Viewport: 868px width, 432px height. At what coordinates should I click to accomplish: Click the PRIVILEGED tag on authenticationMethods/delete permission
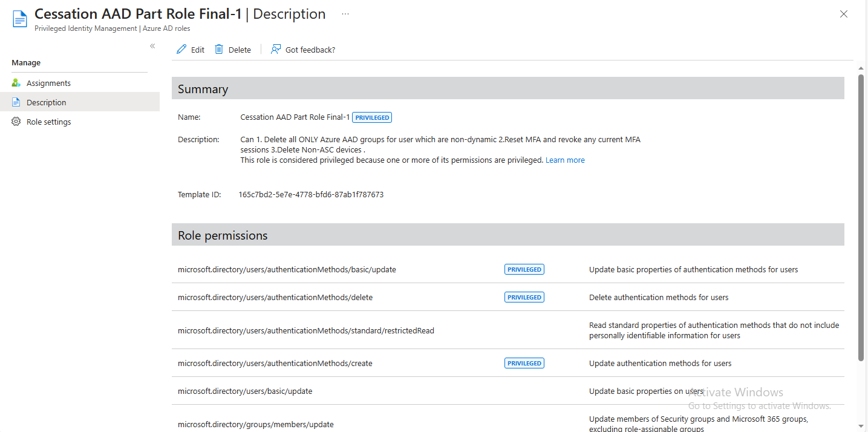coord(524,297)
